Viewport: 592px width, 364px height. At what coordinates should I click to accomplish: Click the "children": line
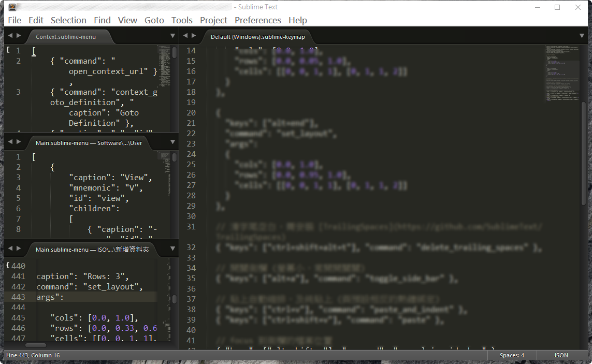[x=94, y=209]
